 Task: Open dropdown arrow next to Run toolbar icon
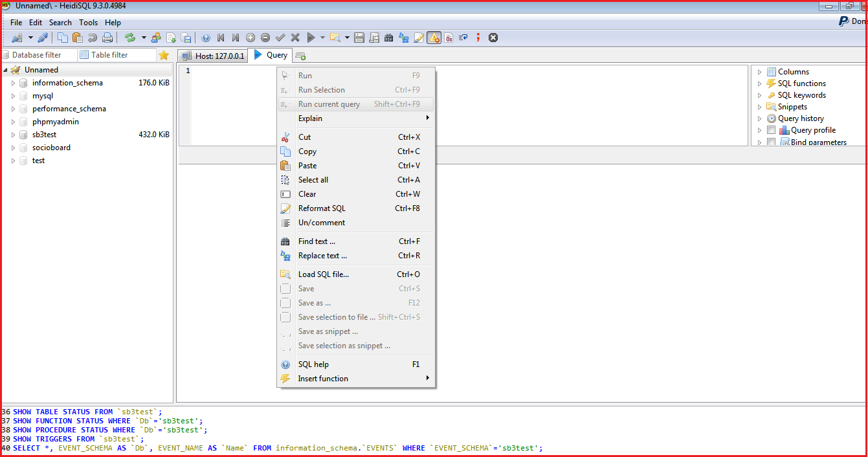pyautogui.click(x=322, y=38)
